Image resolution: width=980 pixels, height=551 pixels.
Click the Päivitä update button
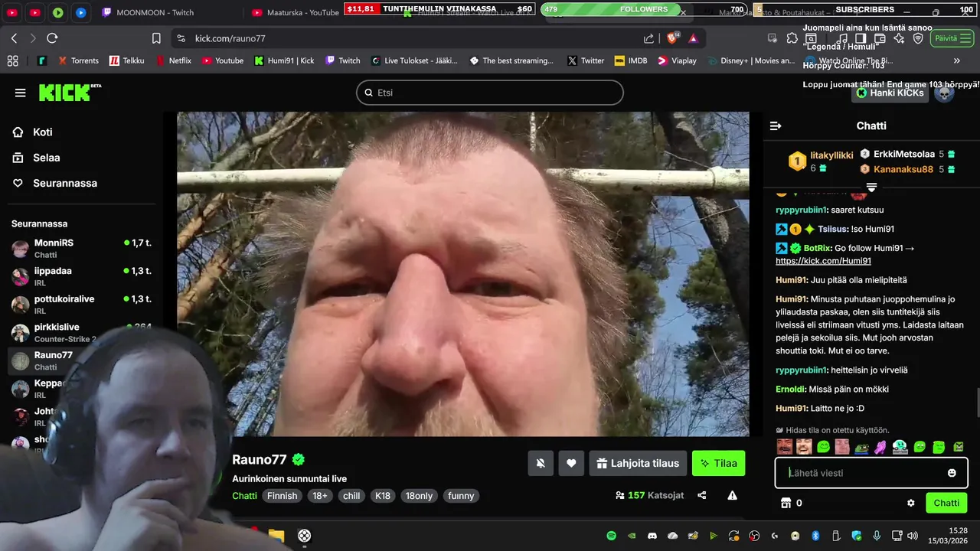[952, 38]
